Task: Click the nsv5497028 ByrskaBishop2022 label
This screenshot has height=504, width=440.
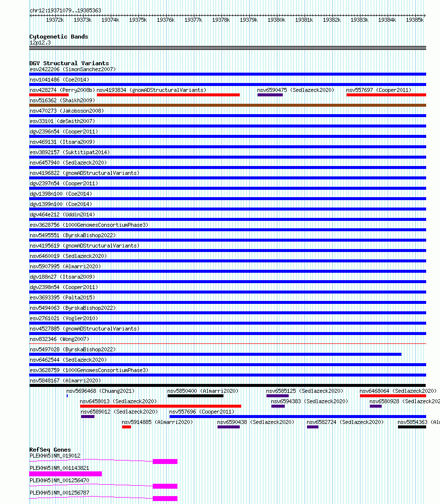Action: 73,349
